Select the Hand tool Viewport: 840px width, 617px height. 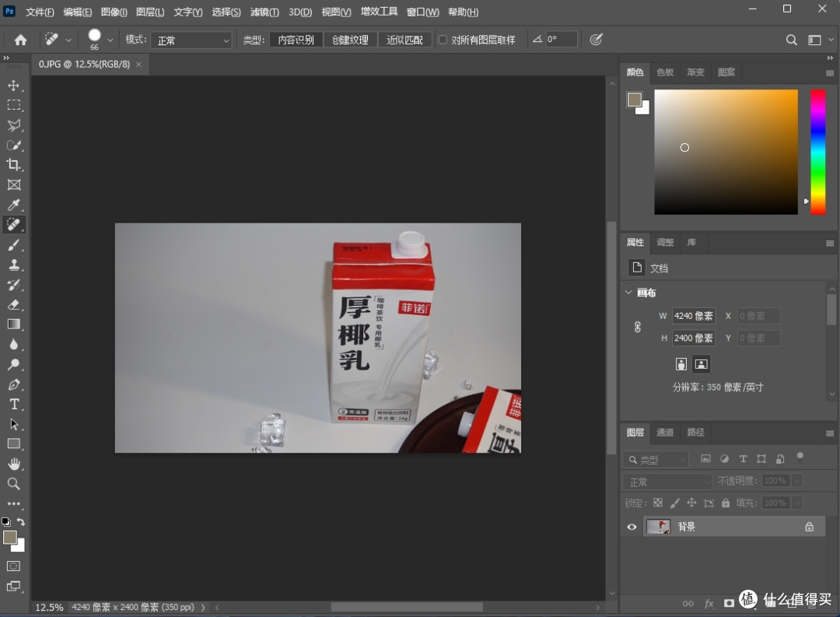14,464
